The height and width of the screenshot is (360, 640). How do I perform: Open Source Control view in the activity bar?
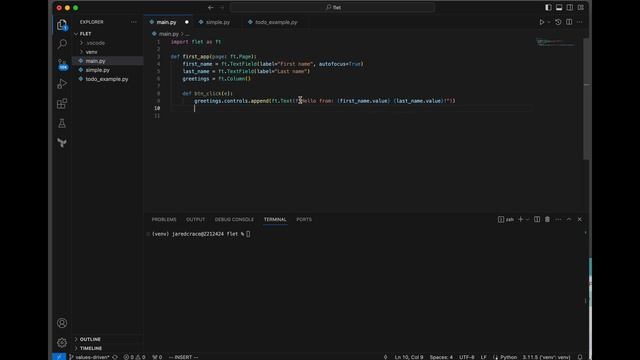pos(62,64)
